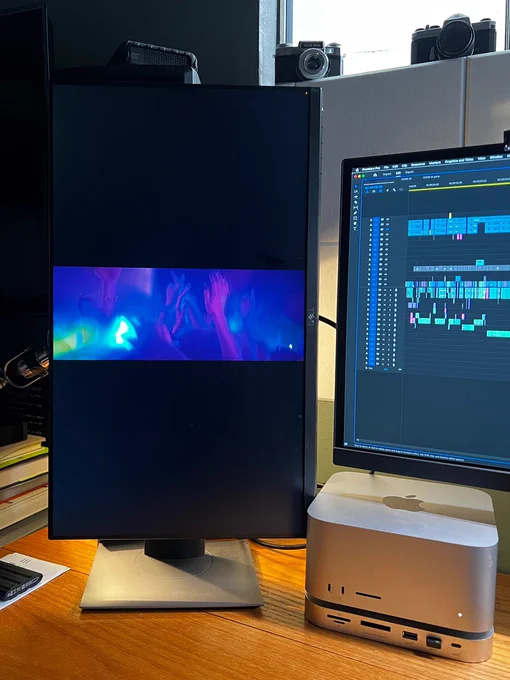This screenshot has height=680, width=510.
Task: Select the Hand tool
Action: (x=355, y=223)
